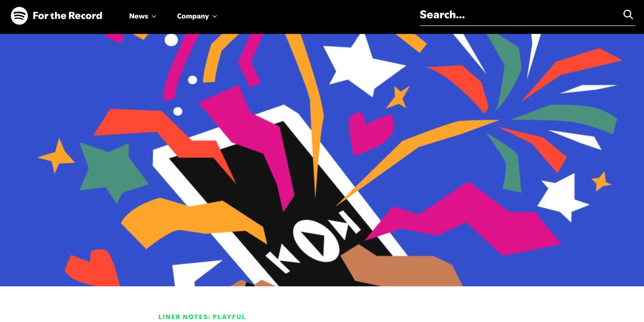This screenshot has height=322, width=644.
Task: Open the Liner Notes: Playful category link
Action: pos(202,317)
